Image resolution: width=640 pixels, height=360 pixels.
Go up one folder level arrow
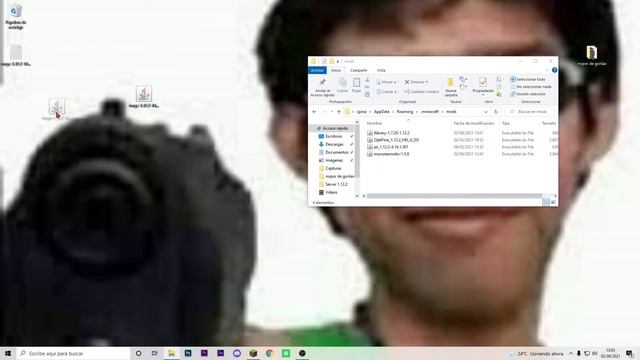pos(339,111)
